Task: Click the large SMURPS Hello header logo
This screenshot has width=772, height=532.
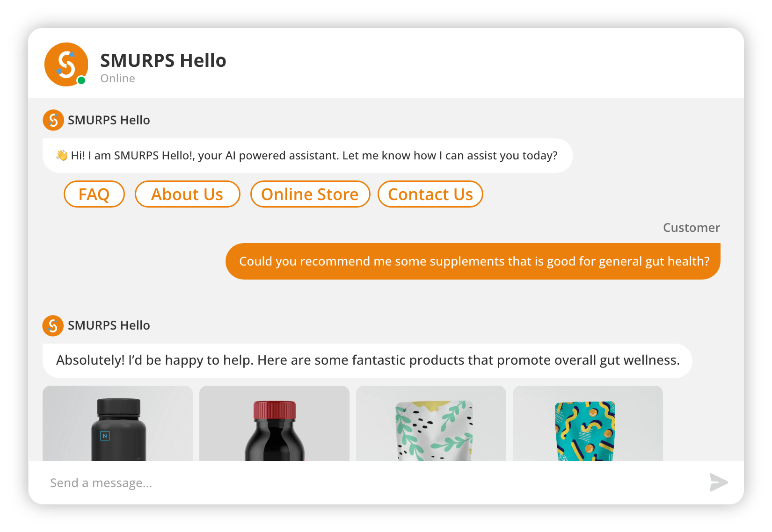Action: click(66, 65)
